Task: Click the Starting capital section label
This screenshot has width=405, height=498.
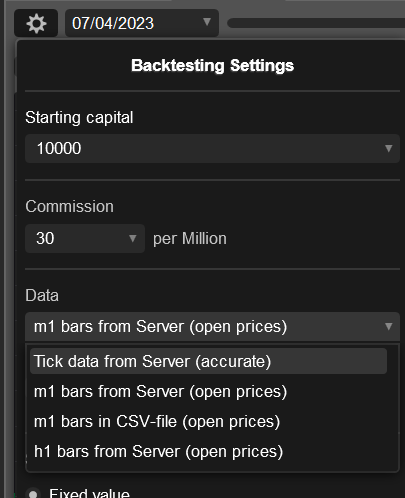Action: [79, 117]
